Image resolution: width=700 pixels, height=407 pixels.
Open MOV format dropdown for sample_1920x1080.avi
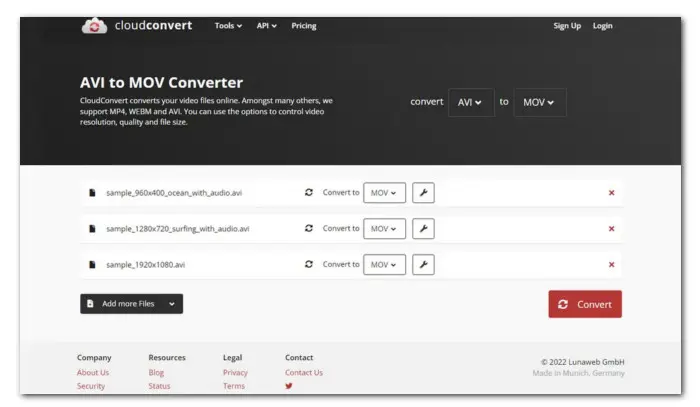coord(384,265)
